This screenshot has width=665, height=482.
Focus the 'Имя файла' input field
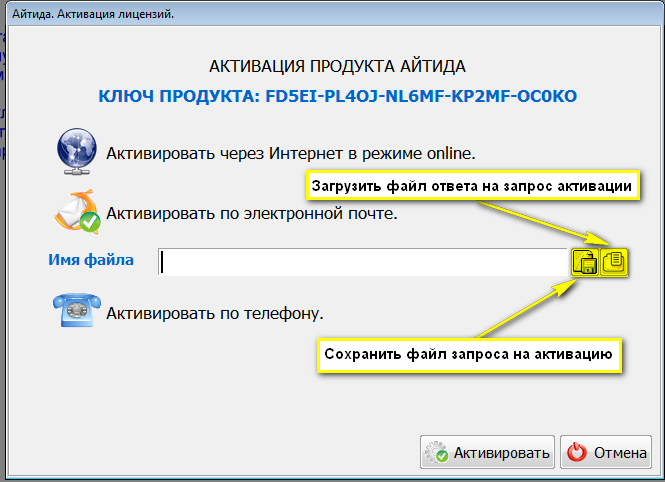363,262
